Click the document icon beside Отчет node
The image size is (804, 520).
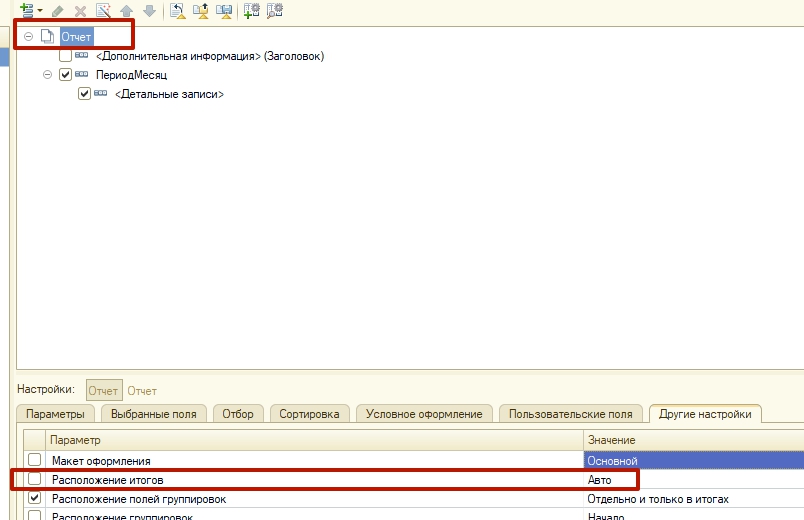coord(47,37)
